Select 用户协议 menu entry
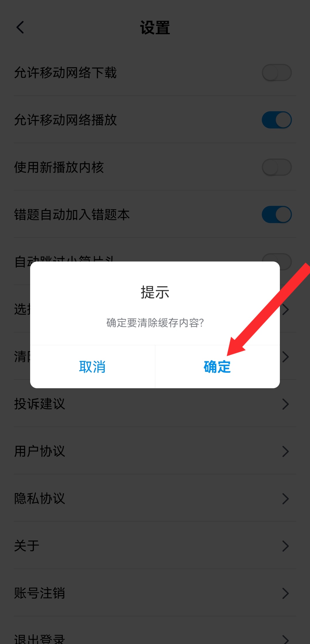Image resolution: width=310 pixels, height=644 pixels. tap(155, 451)
